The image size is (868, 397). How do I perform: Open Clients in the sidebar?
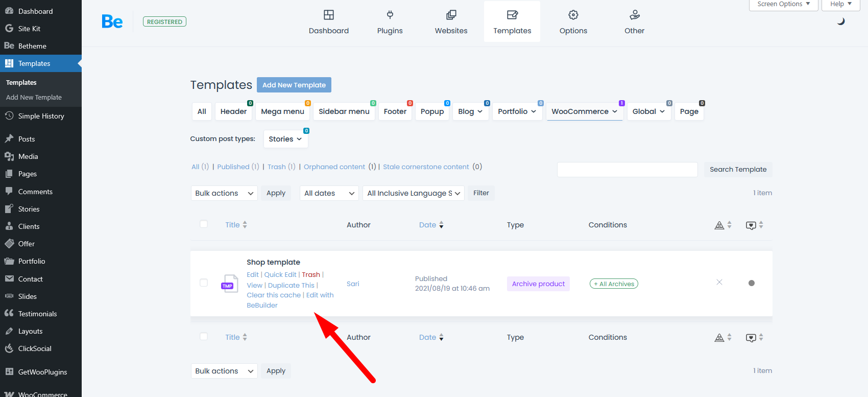(29, 226)
